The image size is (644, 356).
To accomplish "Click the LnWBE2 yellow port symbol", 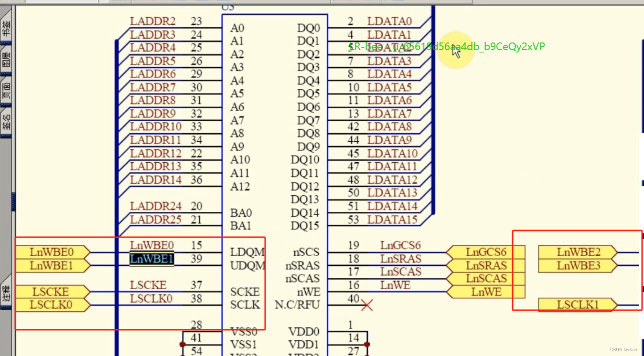I will coord(578,252).
